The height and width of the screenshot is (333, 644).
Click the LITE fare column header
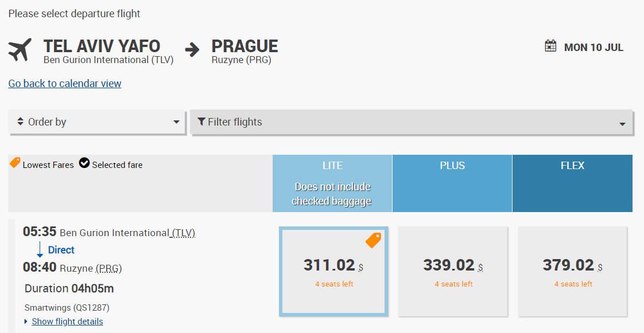[332, 166]
